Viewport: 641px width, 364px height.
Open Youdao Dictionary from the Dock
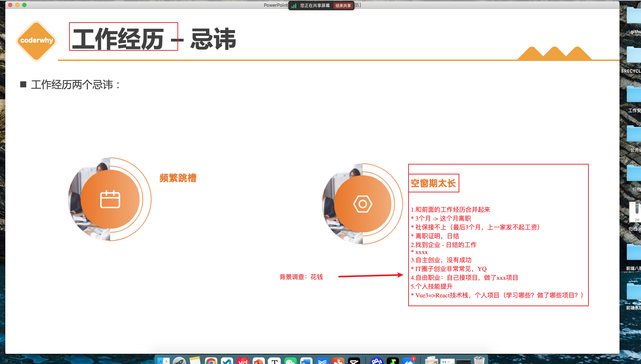click(243, 361)
